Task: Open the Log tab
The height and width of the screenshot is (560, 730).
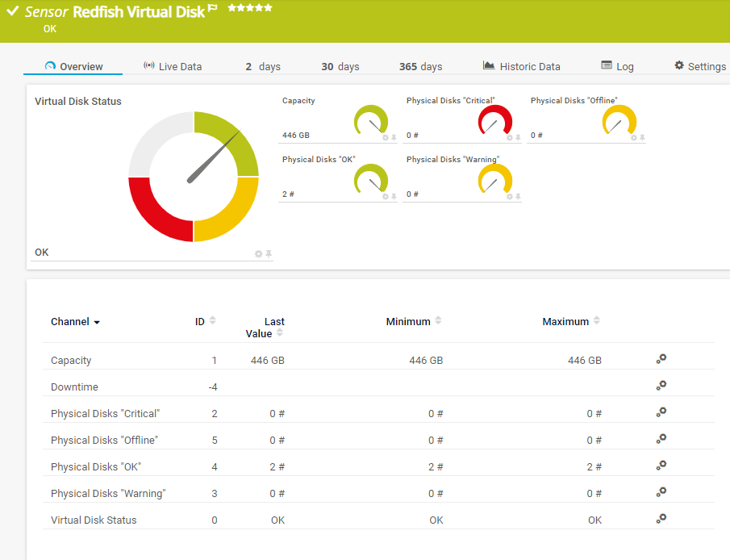Action: [x=617, y=66]
